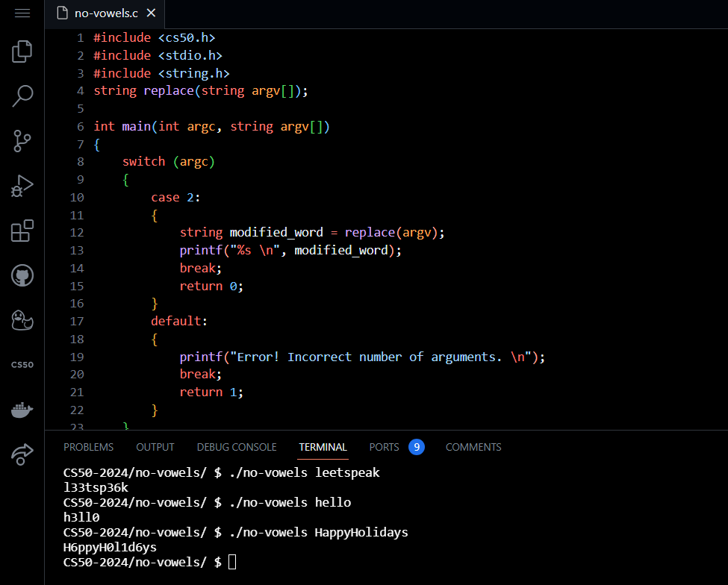Image resolution: width=728 pixels, height=585 pixels.
Task: Click line number 8 in the gutter
Action: coord(81,162)
